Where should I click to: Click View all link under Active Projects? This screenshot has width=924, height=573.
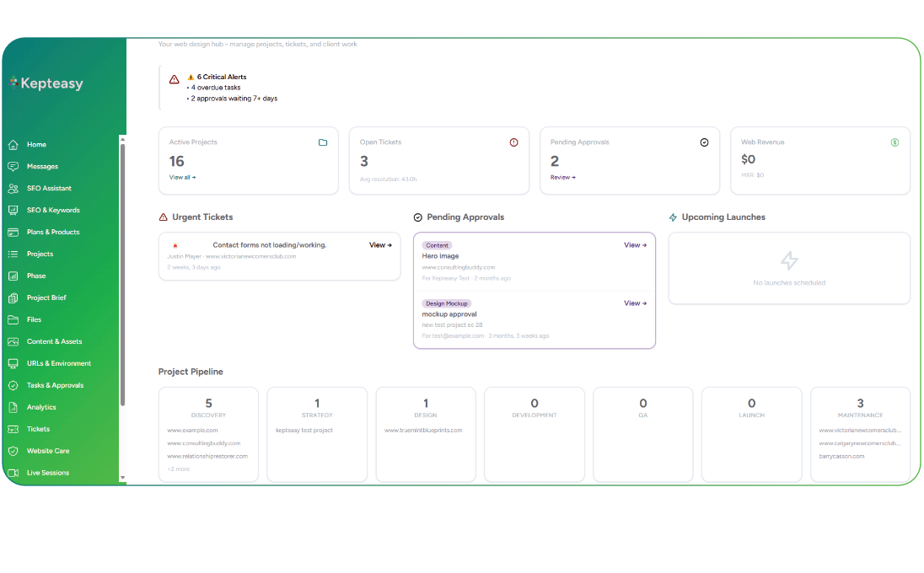[x=183, y=177]
